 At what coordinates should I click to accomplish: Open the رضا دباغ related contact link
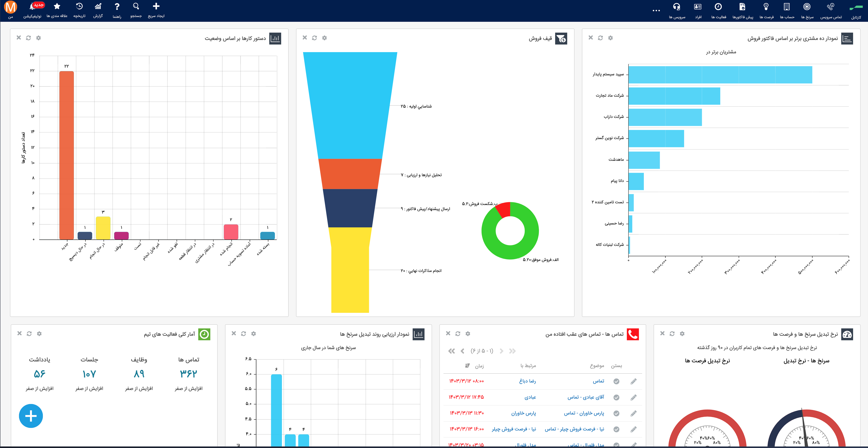click(527, 381)
